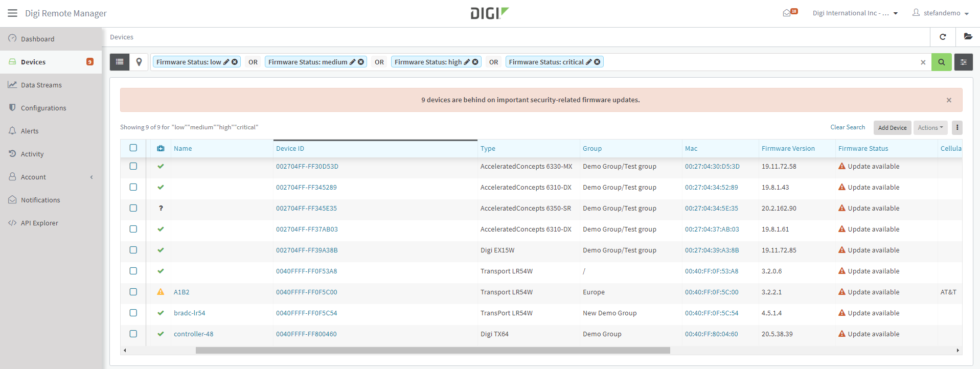Open Data Streams in sidebar
980x369 pixels.
coord(51,85)
